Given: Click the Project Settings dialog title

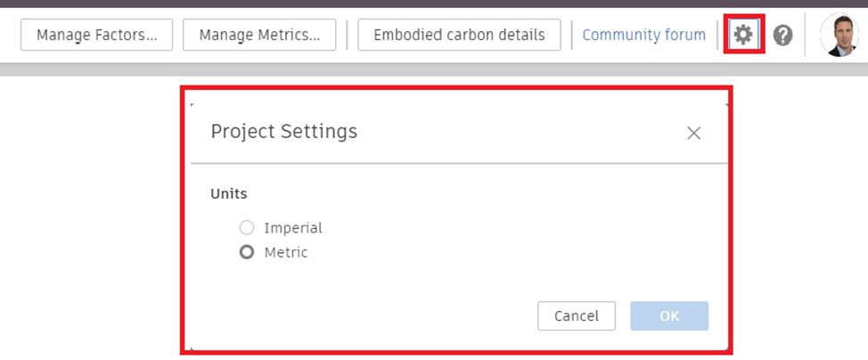Looking at the screenshot, I should [x=283, y=132].
